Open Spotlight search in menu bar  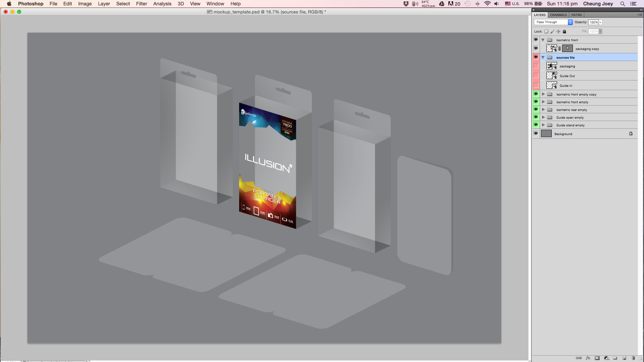point(623,4)
